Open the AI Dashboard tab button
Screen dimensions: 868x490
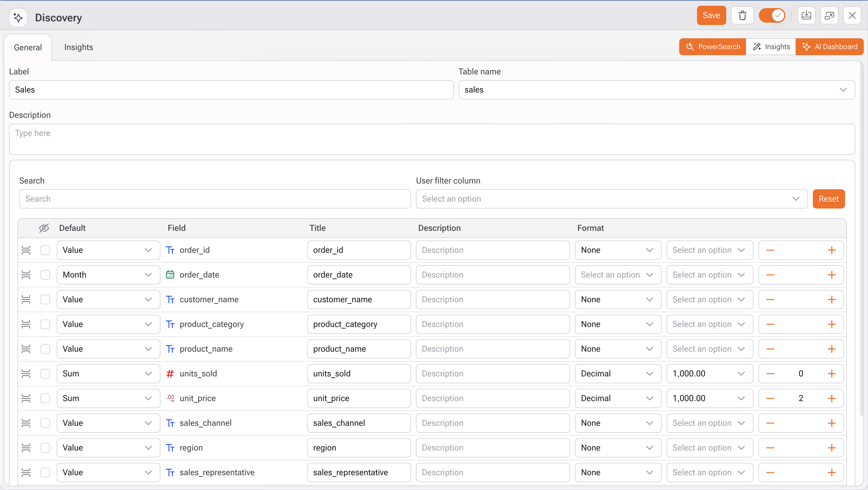830,46
